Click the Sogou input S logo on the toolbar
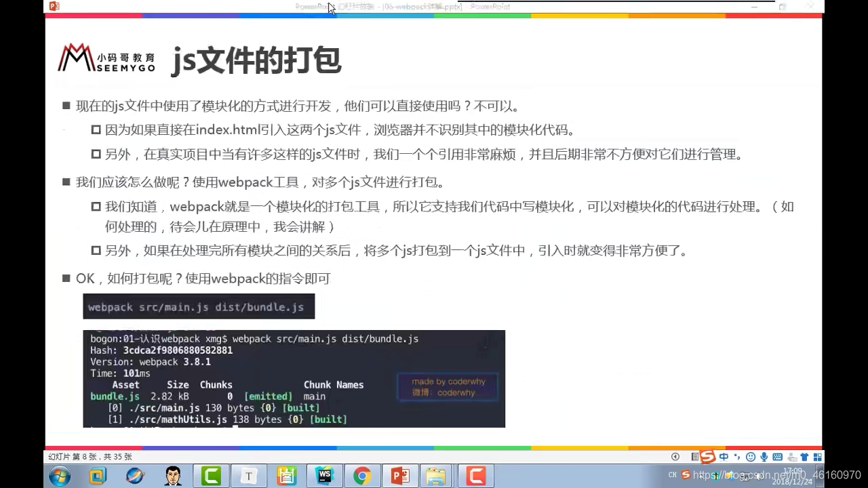This screenshot has height=488, width=868. (x=708, y=457)
